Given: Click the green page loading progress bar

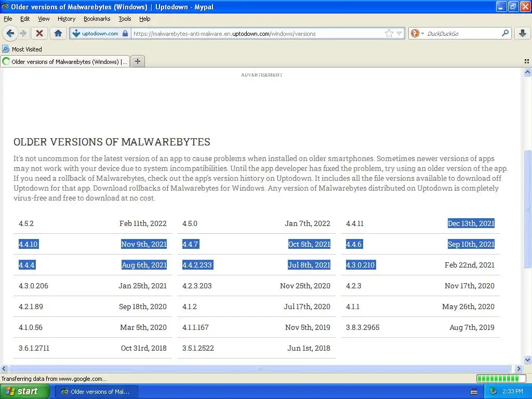Looking at the screenshot, I should coord(501,378).
